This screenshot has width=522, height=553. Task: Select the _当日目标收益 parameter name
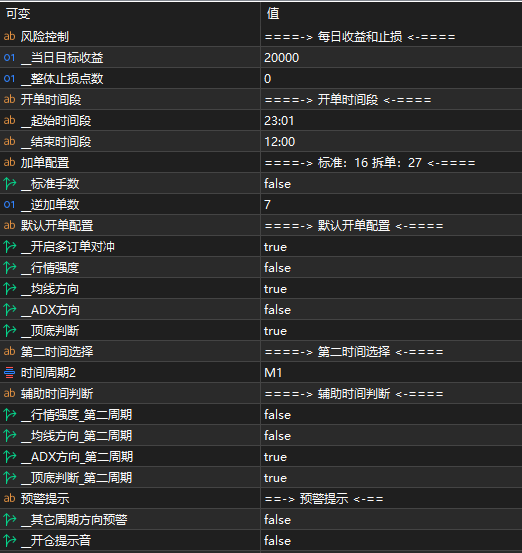(62, 57)
